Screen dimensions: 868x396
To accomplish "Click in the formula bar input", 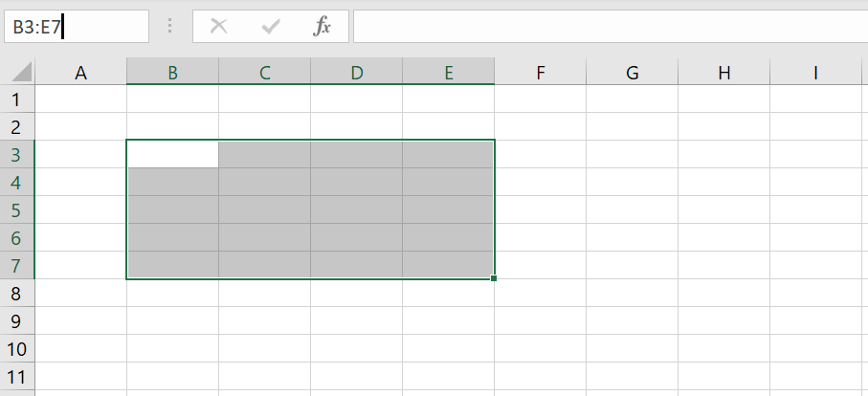I will pos(609,27).
